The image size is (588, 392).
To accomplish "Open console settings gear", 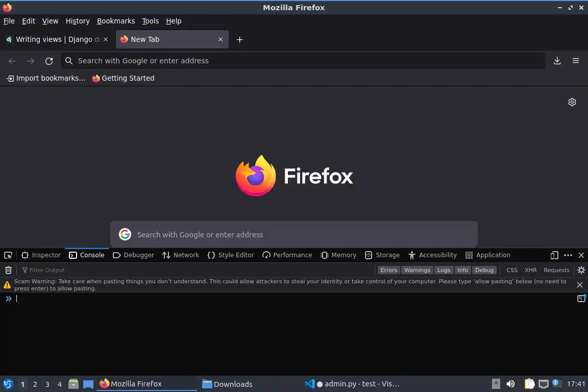I will (581, 270).
